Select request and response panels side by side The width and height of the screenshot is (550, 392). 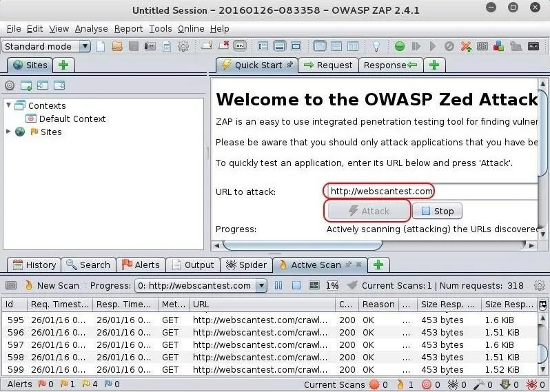pyautogui.click(x=352, y=46)
